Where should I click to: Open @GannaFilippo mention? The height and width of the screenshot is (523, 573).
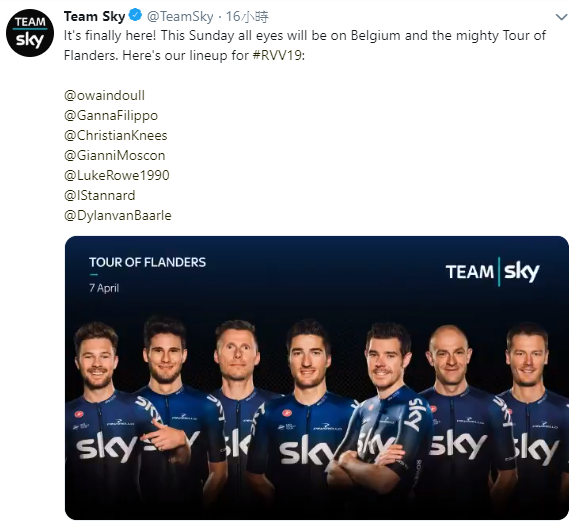(111, 115)
